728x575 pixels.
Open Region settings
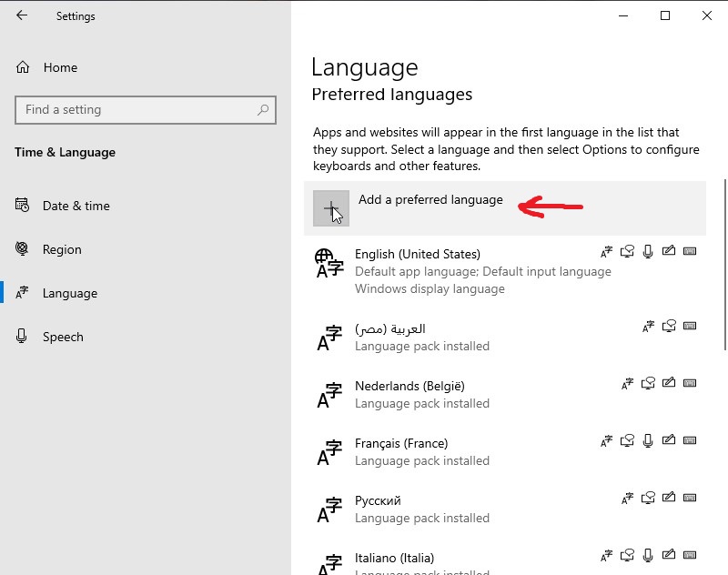click(x=62, y=249)
